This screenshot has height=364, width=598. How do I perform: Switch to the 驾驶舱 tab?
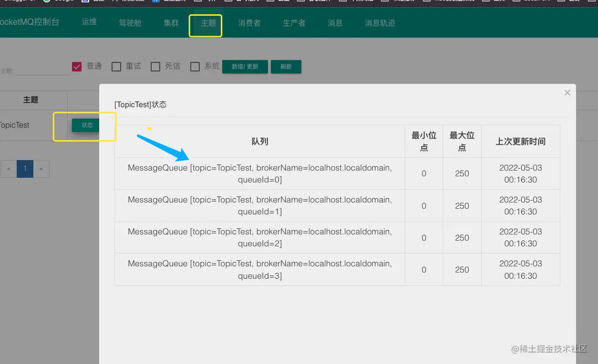130,23
